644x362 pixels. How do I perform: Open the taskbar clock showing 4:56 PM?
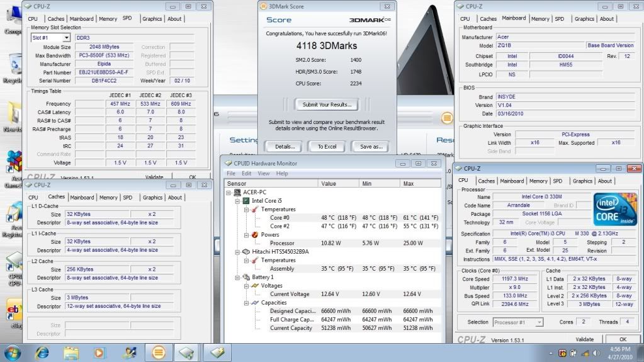click(x=621, y=353)
